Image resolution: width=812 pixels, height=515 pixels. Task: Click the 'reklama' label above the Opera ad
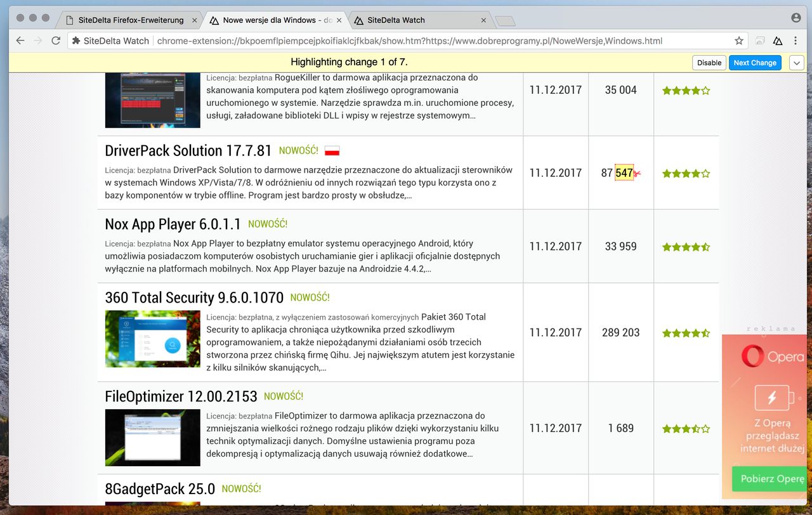click(x=771, y=329)
